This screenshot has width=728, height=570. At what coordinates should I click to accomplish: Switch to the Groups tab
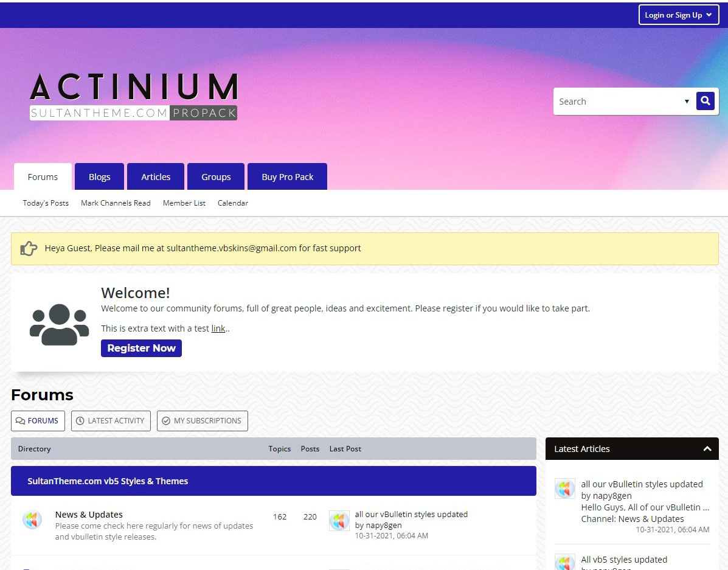pyautogui.click(x=216, y=177)
